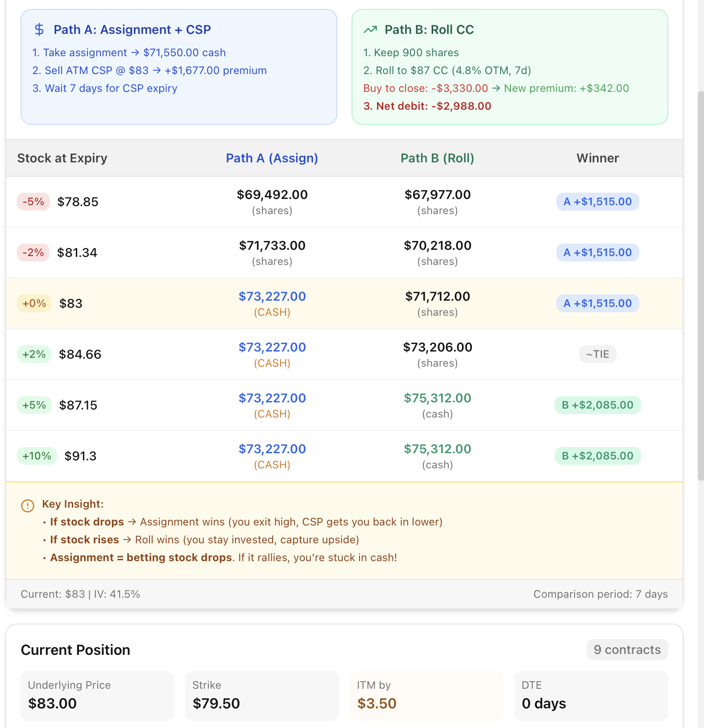Click the Path A: Assignment + CSP title
The width and height of the screenshot is (704, 728).
tap(133, 29)
